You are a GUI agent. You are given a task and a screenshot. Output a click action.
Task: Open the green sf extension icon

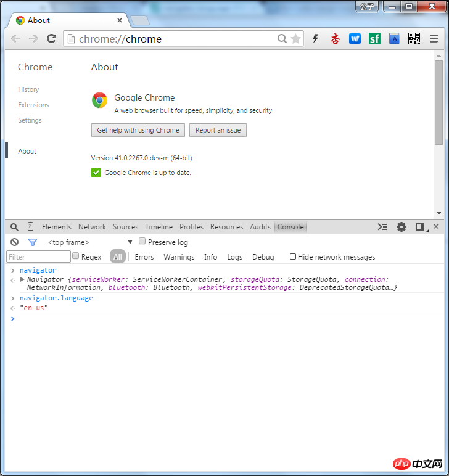click(x=374, y=39)
